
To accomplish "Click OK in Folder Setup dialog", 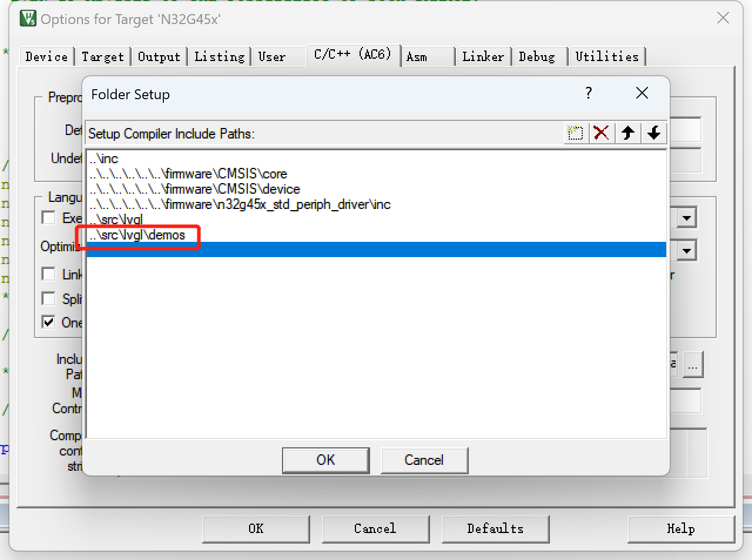I will (325, 460).
